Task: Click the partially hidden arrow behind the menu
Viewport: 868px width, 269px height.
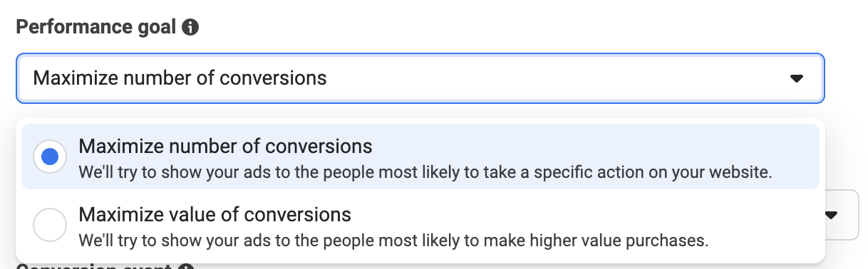Action: 832,214
